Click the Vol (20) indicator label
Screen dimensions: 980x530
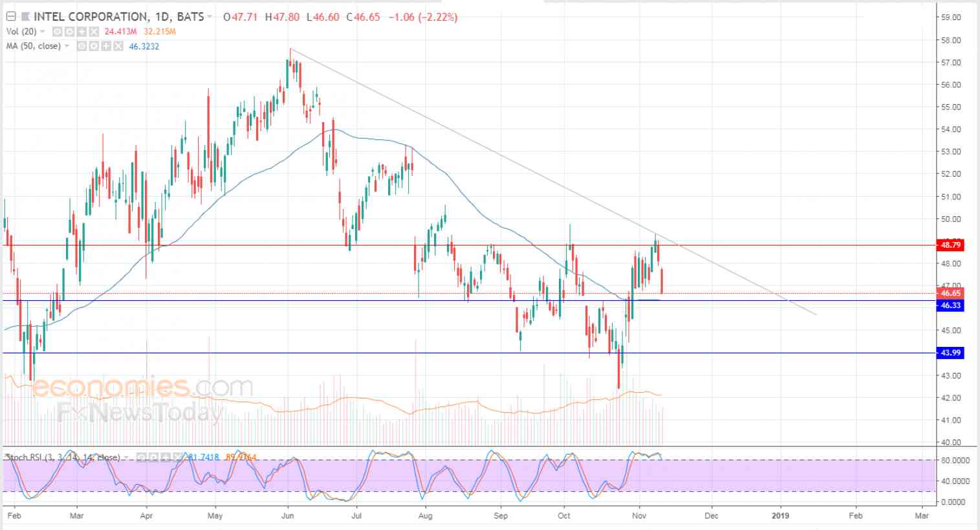click(x=21, y=32)
